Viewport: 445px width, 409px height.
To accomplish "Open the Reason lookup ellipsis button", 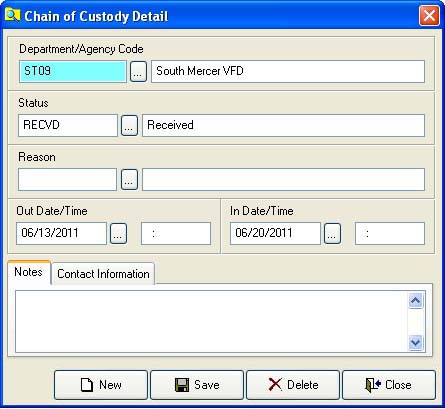I will pyautogui.click(x=129, y=180).
